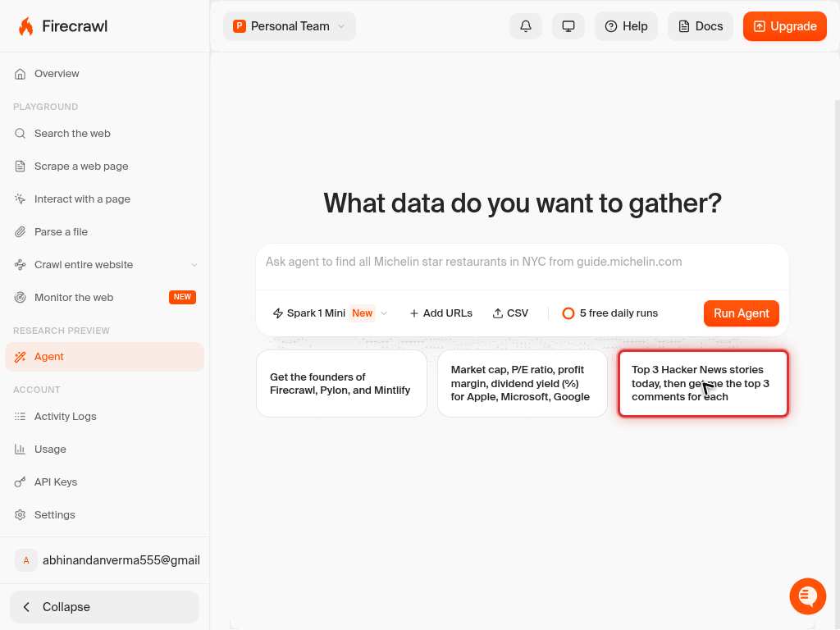Open Search the web playground

point(104,134)
